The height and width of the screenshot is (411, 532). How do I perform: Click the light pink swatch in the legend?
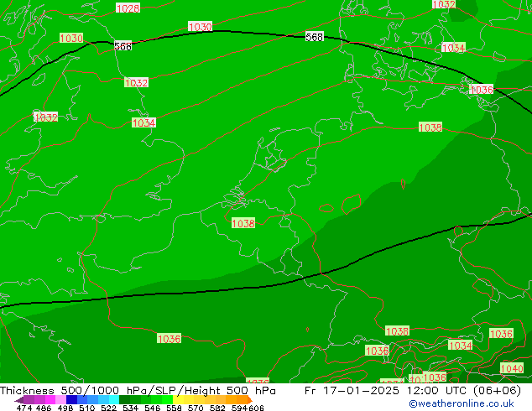coord(60,399)
